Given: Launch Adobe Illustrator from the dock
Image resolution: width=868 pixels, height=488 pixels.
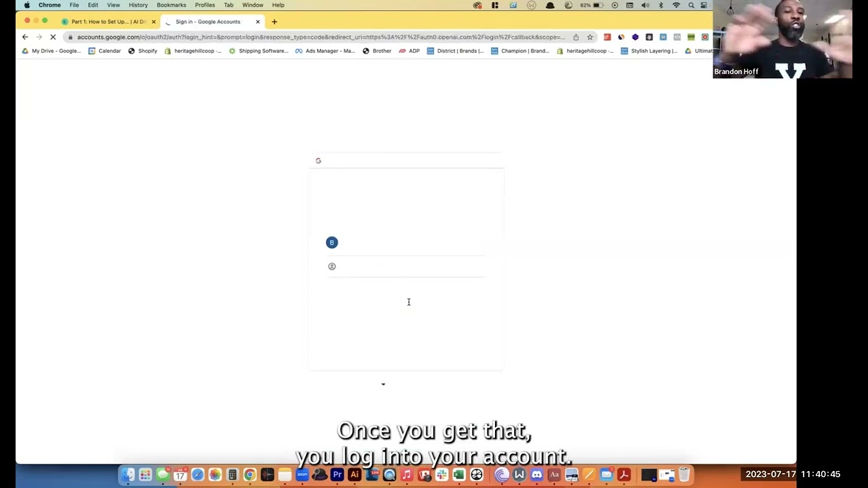Looking at the screenshot, I should coord(355,474).
